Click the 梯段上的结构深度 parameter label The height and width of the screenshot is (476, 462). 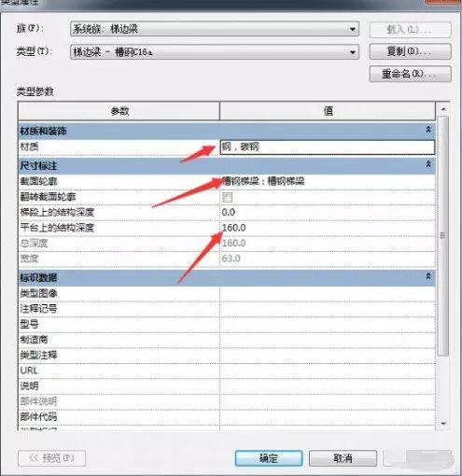[x=57, y=212]
